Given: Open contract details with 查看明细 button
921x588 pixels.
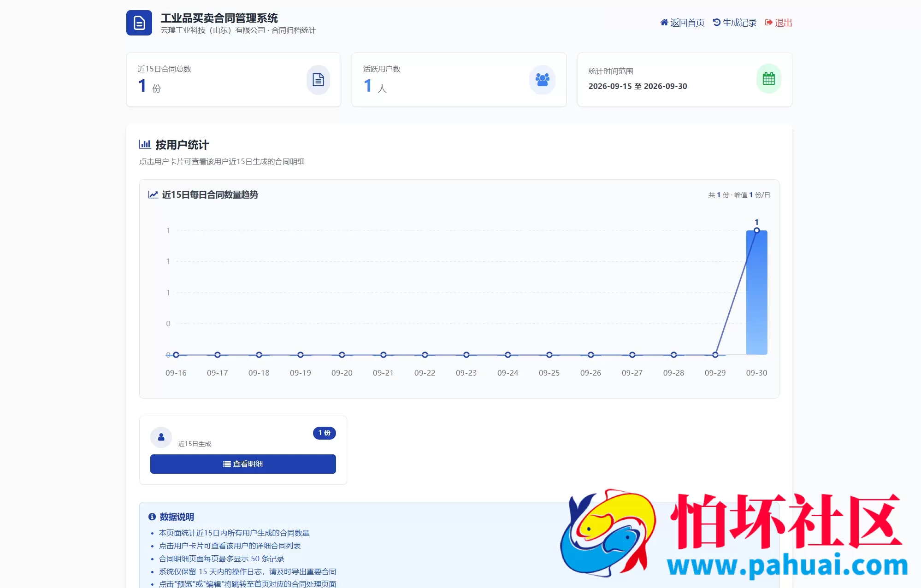Looking at the screenshot, I should click(x=243, y=464).
